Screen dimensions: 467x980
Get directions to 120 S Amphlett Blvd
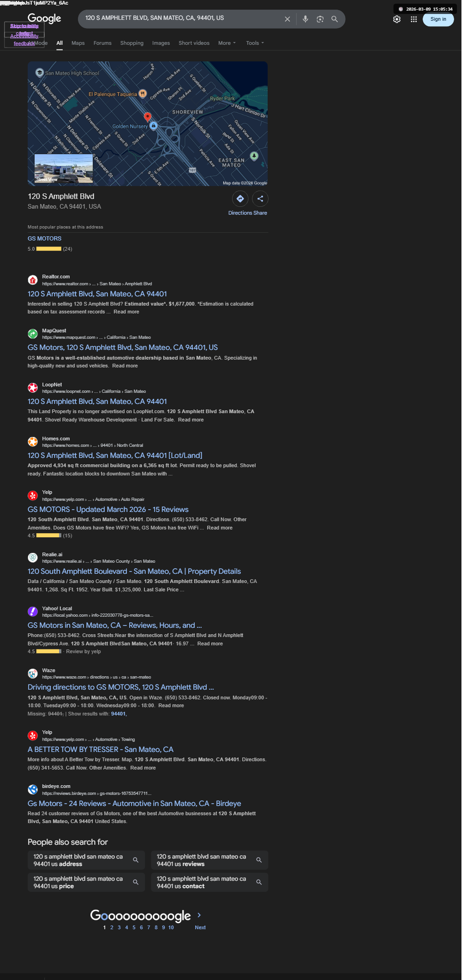click(x=240, y=198)
